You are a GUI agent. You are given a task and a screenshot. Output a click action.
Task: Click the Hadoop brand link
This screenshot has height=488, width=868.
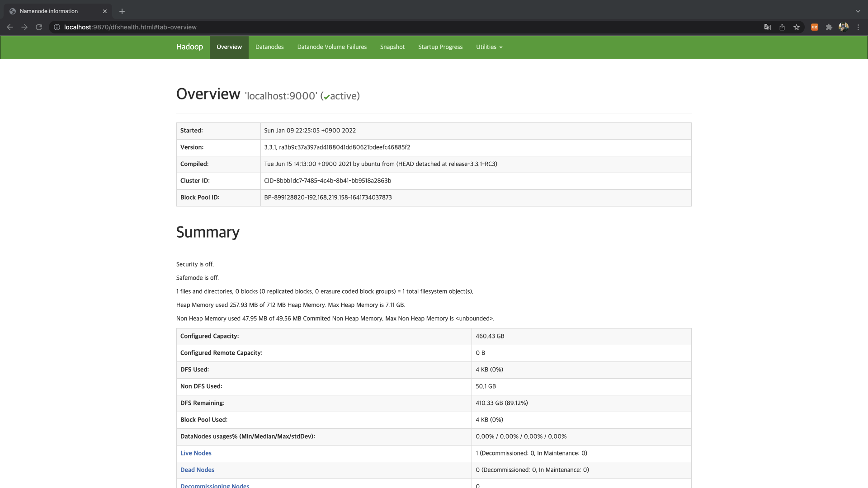(189, 47)
